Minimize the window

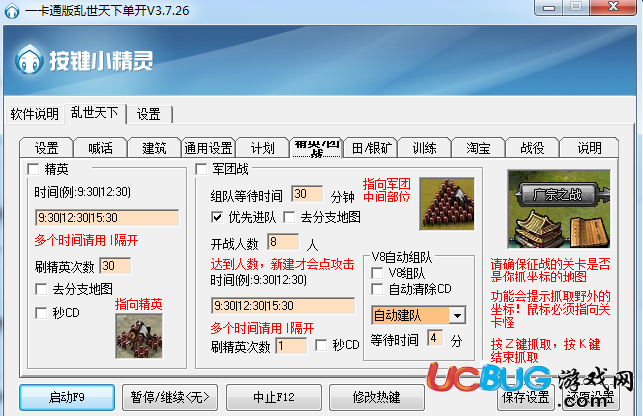click(549, 7)
